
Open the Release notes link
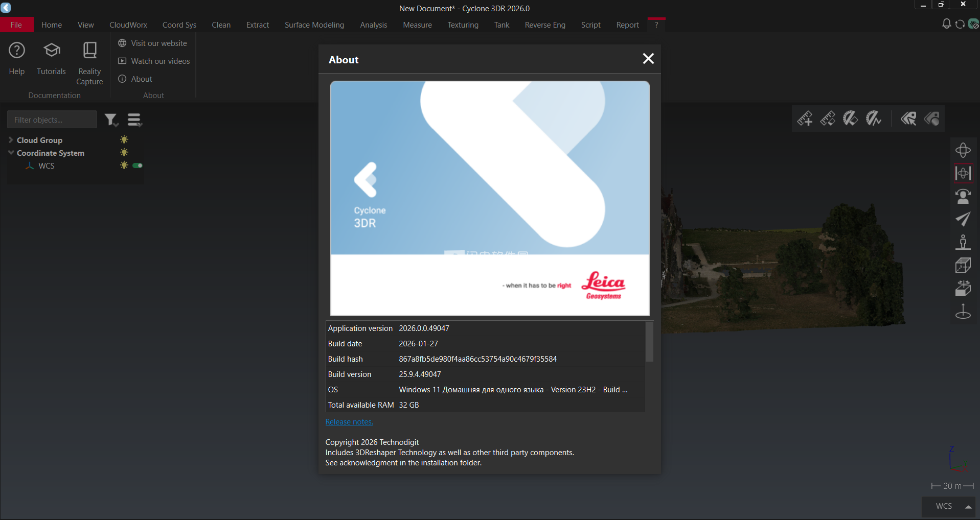point(349,422)
